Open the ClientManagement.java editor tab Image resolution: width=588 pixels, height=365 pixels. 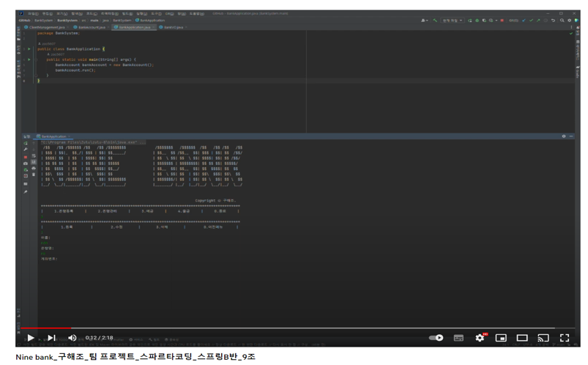(x=47, y=27)
